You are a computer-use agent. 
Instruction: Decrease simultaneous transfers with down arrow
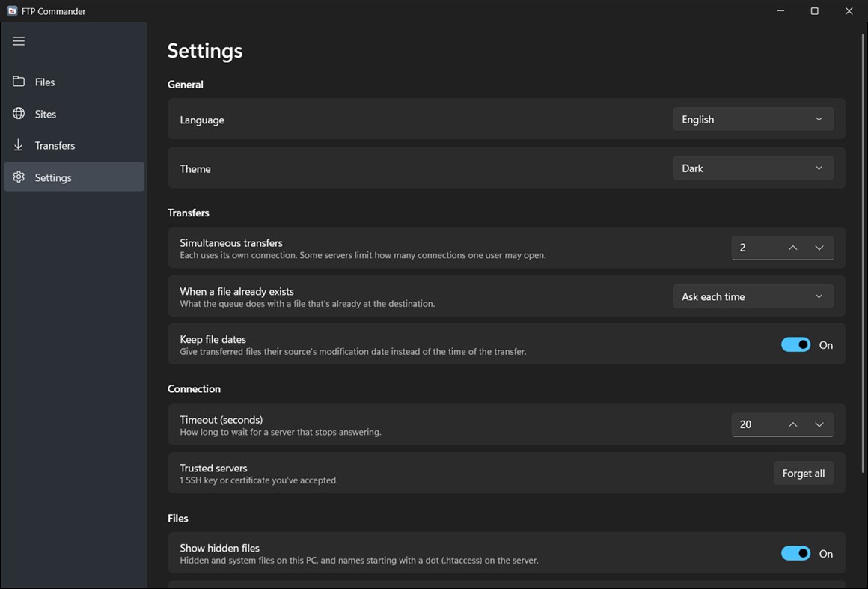pos(819,248)
